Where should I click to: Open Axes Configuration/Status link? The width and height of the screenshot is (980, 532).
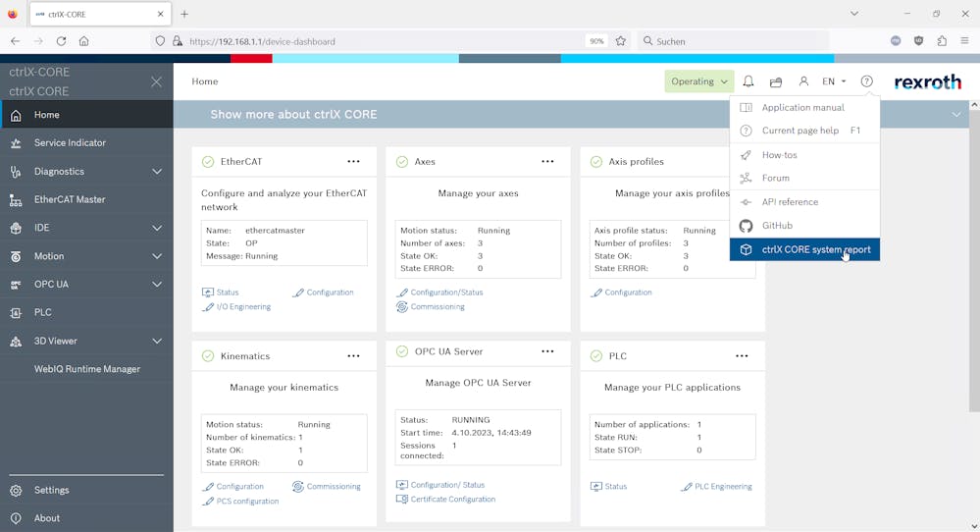pyautogui.click(x=440, y=292)
